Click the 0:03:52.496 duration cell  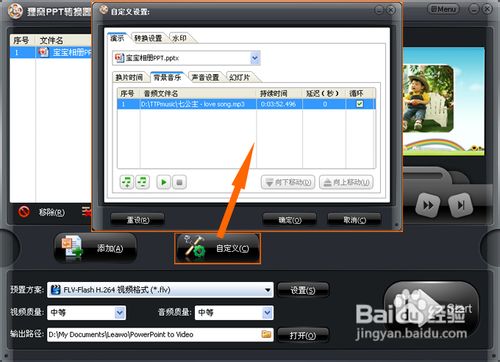coord(279,104)
